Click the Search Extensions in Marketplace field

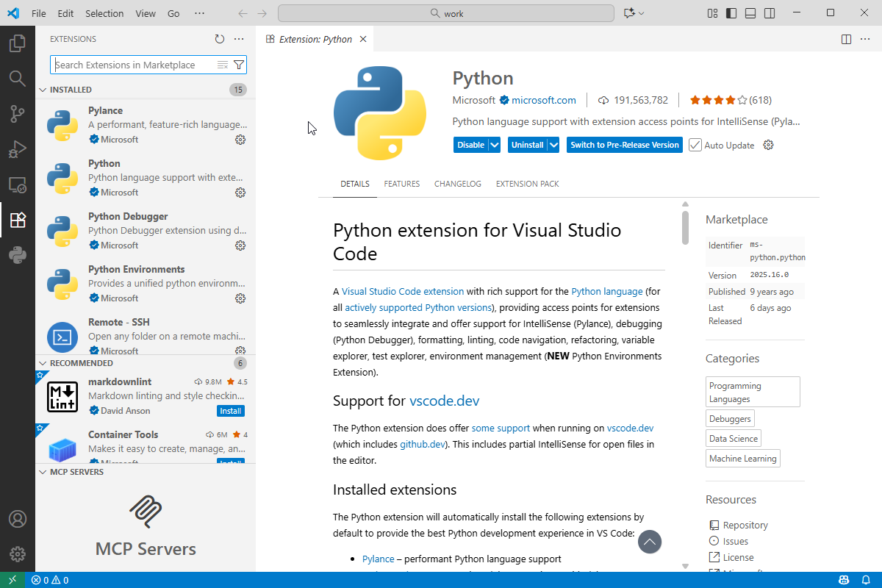point(132,65)
